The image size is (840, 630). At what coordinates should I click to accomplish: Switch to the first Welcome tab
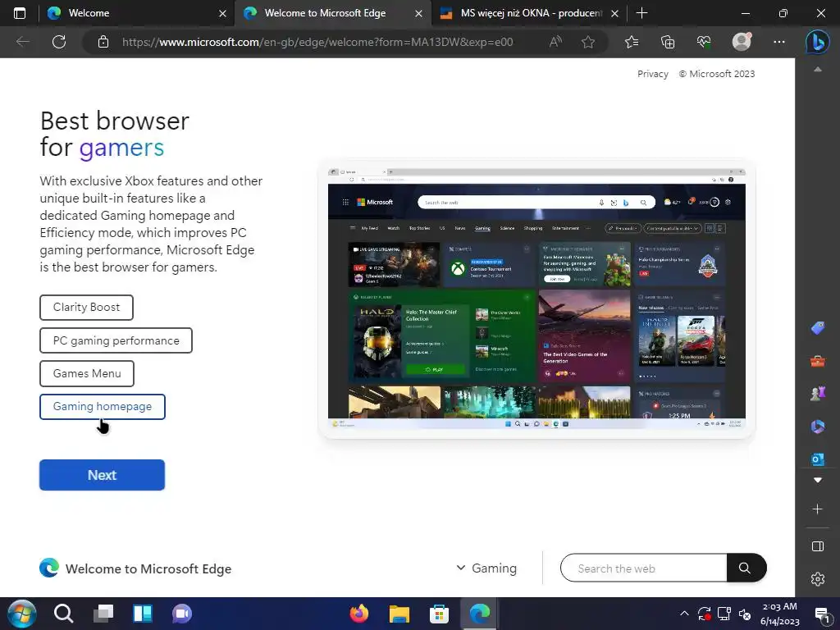click(137, 13)
